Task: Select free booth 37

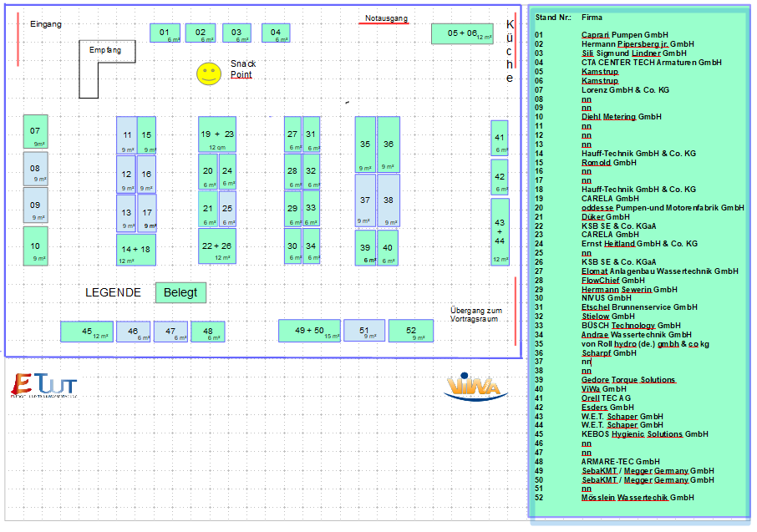Action: 365,200
